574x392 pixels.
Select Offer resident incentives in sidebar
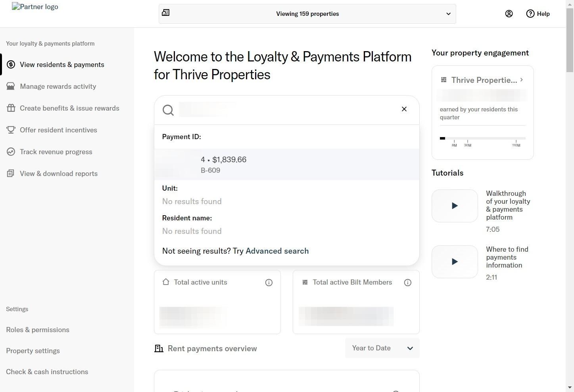pyautogui.click(x=58, y=130)
